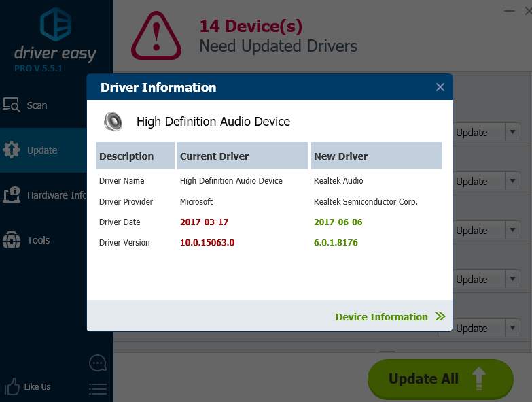Open the Tools sidebar section
The image size is (532, 402).
coord(43,240)
